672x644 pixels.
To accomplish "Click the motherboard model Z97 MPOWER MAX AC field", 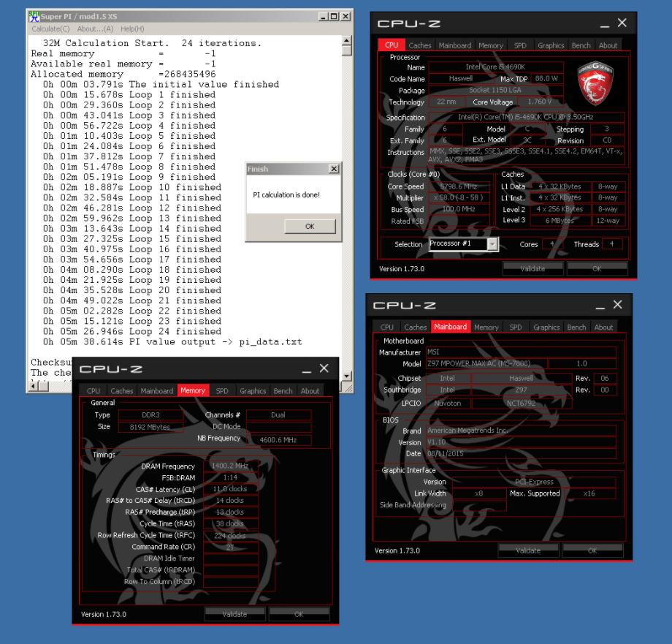I will [x=486, y=363].
